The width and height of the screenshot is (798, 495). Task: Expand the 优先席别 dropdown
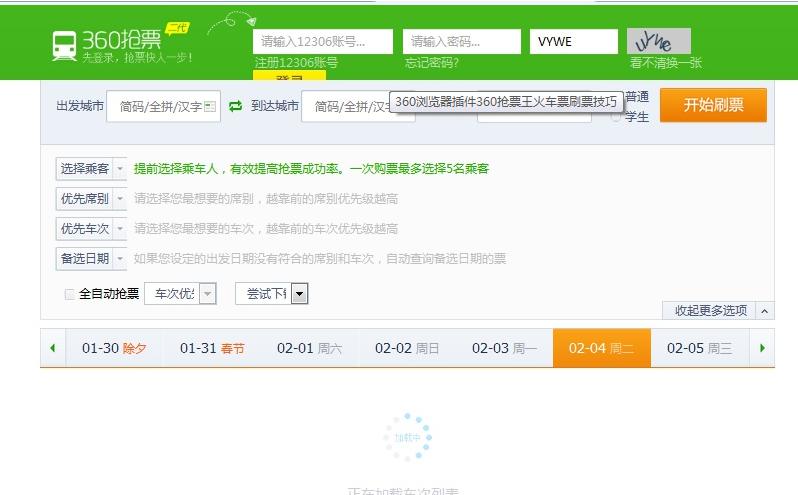pyautogui.click(x=120, y=199)
